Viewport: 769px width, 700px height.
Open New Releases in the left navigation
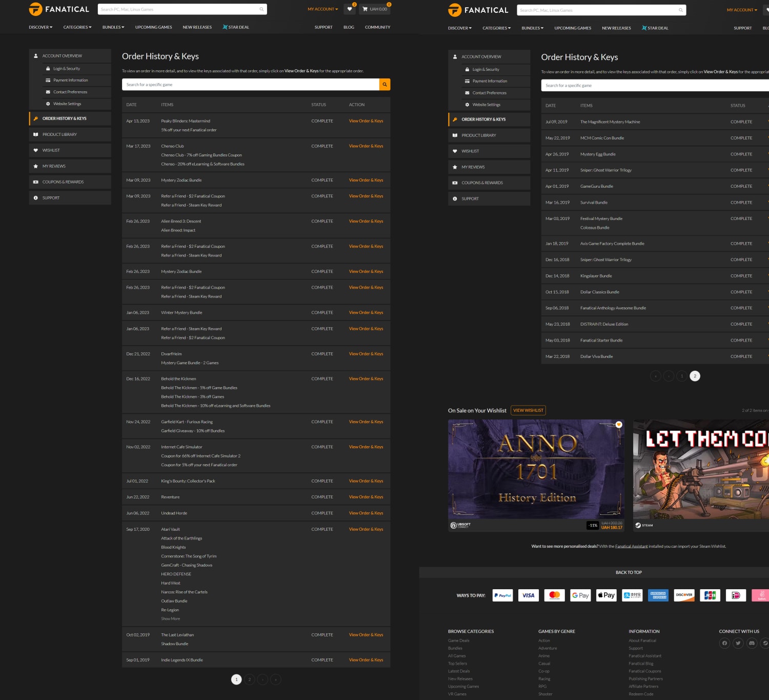pyautogui.click(x=197, y=27)
